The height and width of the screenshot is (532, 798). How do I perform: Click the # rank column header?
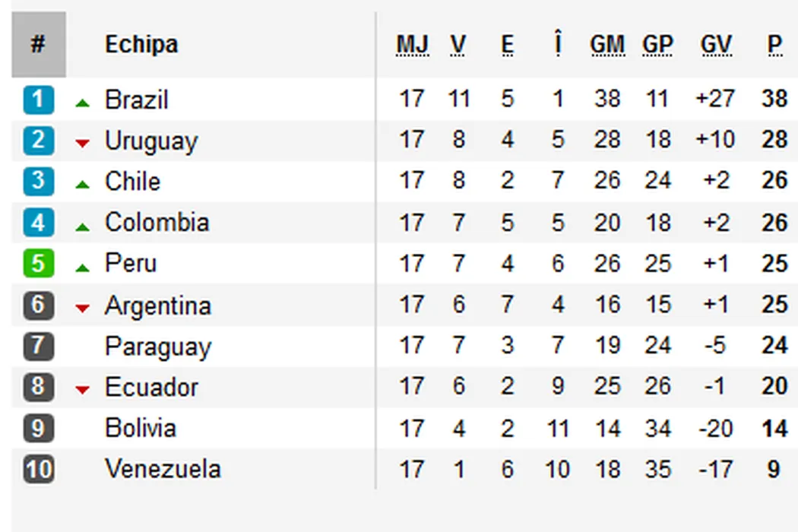click(x=38, y=44)
